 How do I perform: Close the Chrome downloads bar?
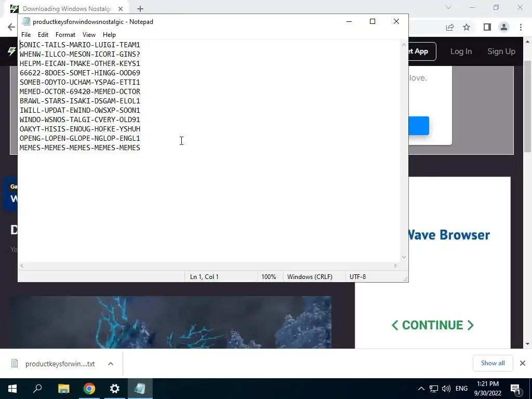523,363
